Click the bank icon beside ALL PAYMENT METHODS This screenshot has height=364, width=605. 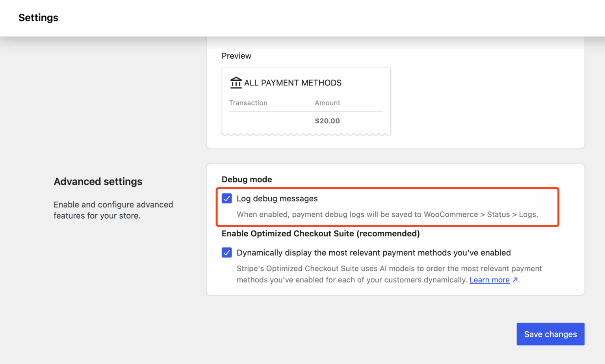[236, 83]
